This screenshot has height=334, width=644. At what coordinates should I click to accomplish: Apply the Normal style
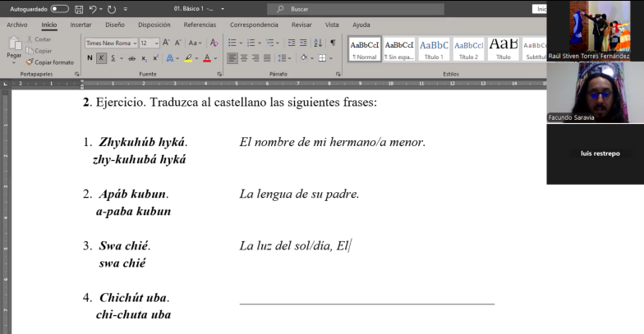(365, 49)
